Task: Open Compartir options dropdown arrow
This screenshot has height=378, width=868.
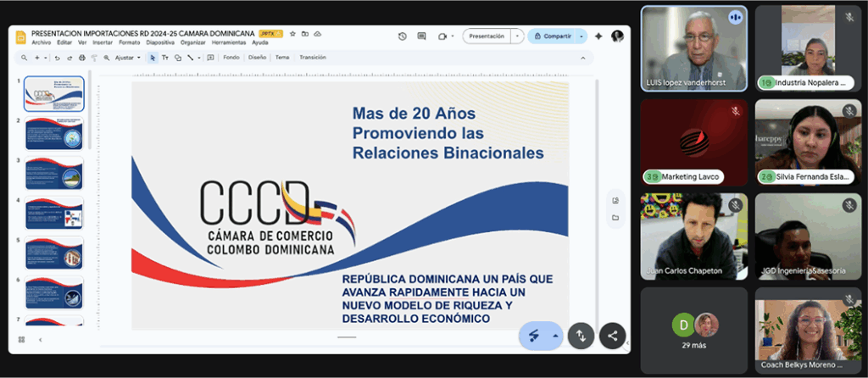Action: tap(581, 36)
